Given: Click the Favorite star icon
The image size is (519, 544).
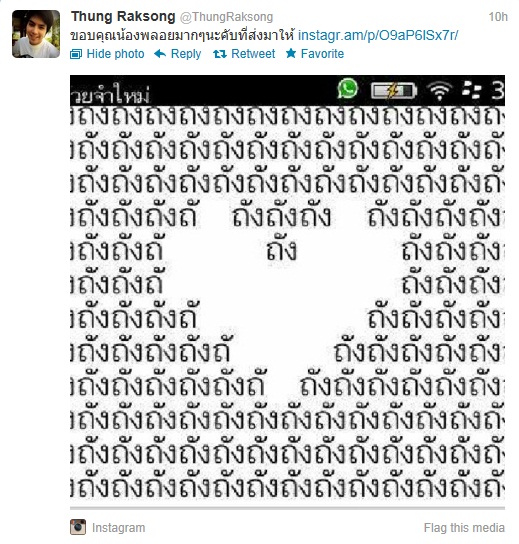Looking at the screenshot, I should (291, 53).
